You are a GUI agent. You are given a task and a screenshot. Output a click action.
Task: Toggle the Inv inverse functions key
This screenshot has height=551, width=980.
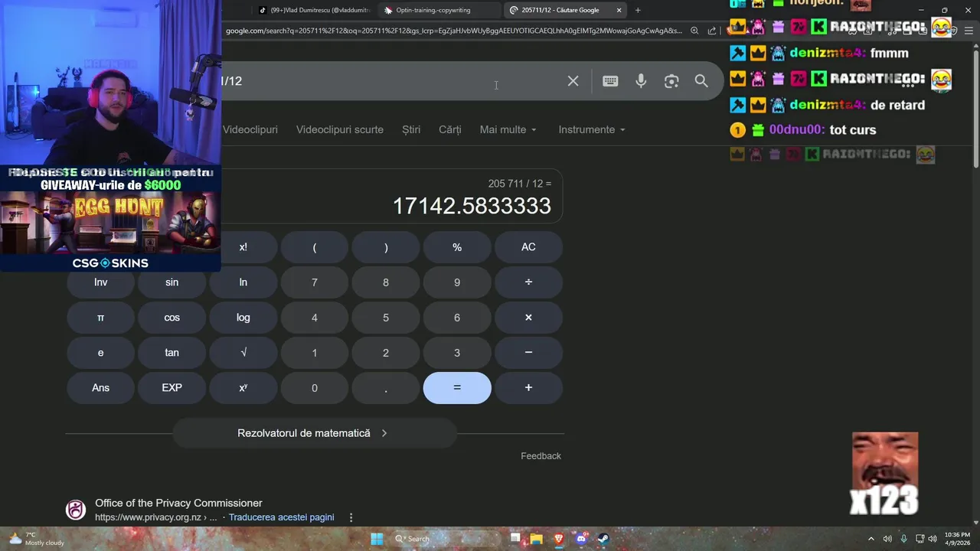(x=100, y=282)
